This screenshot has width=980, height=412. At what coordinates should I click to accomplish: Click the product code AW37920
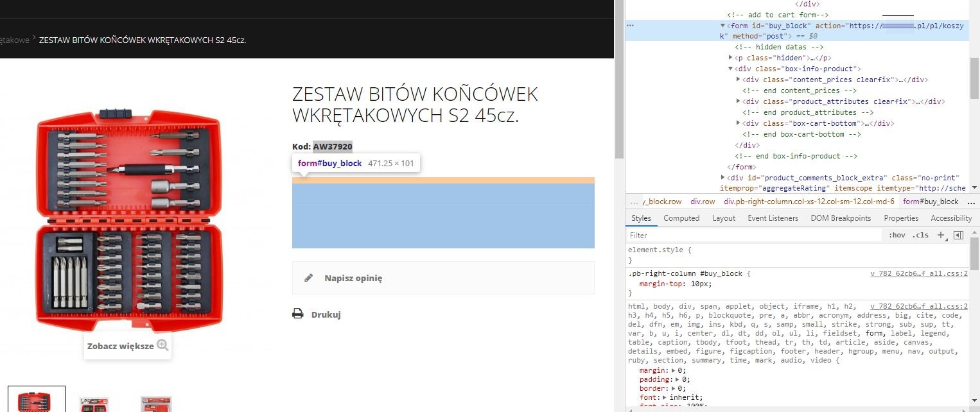click(333, 146)
